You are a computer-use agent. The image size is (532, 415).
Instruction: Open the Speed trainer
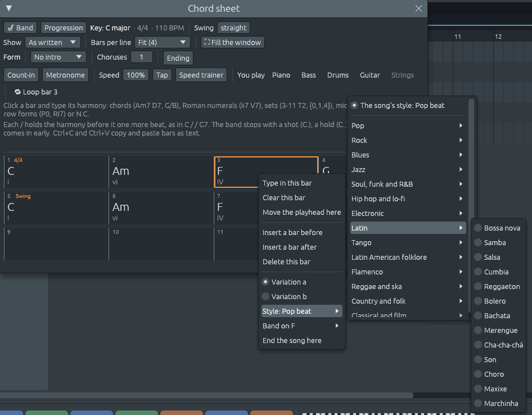tap(201, 75)
